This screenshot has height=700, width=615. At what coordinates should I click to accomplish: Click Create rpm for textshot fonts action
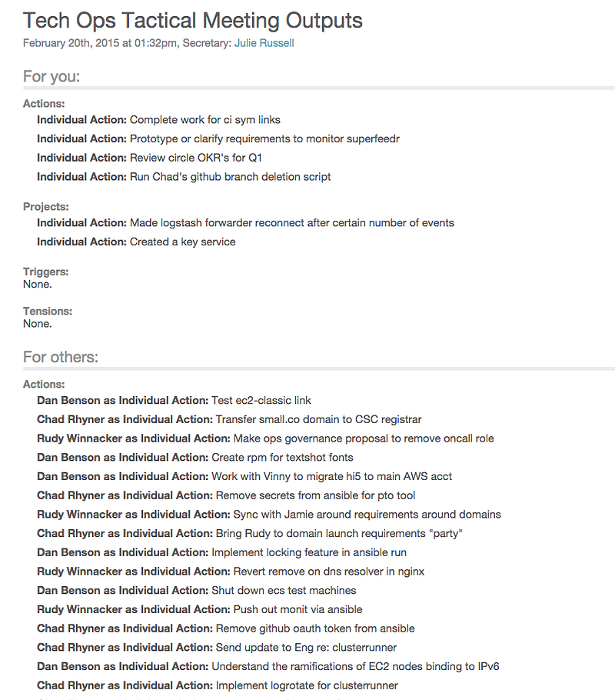195,458
